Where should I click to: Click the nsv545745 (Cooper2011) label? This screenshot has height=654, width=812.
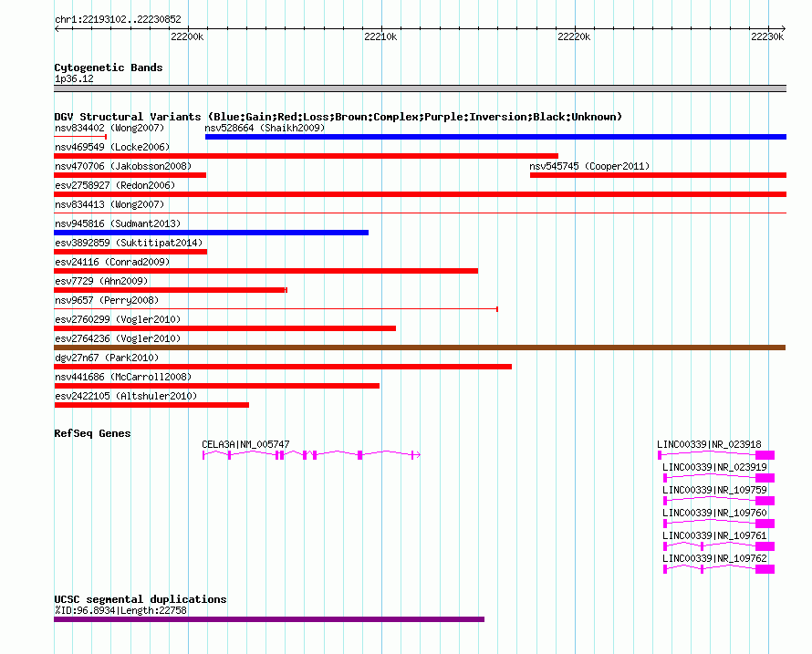click(589, 166)
